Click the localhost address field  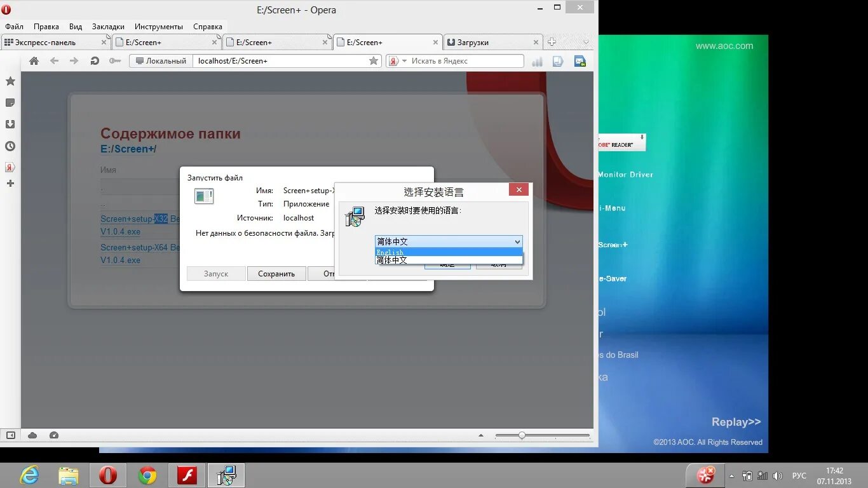coord(281,61)
